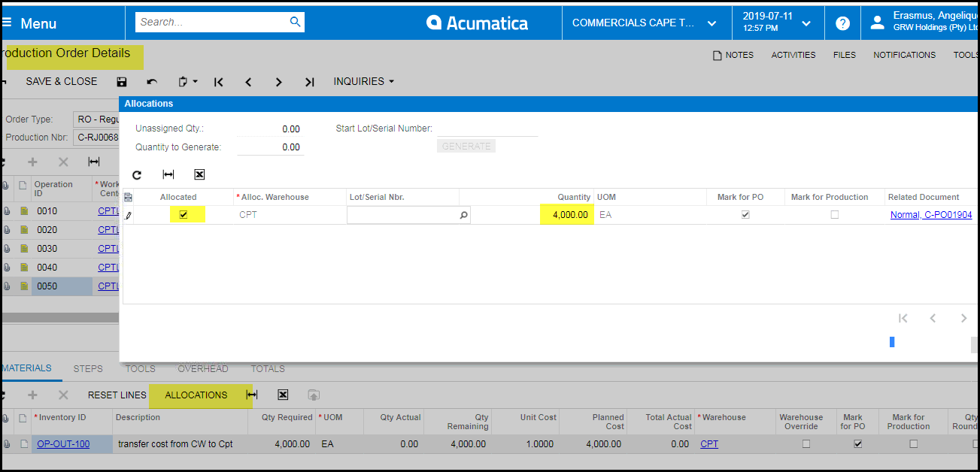The width and height of the screenshot is (980, 472).
Task: Switch to the Steps tab
Action: 88,368
